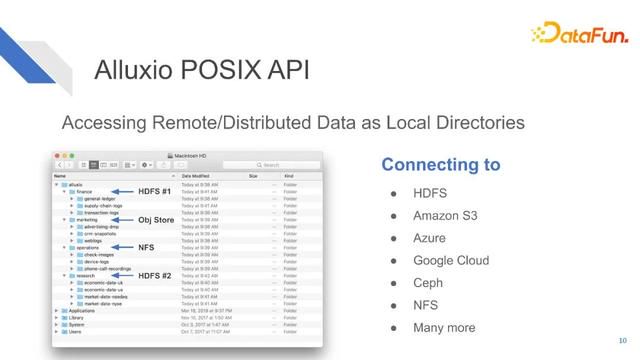
Task: Switch Finder to cover flow view
Action: (113, 165)
